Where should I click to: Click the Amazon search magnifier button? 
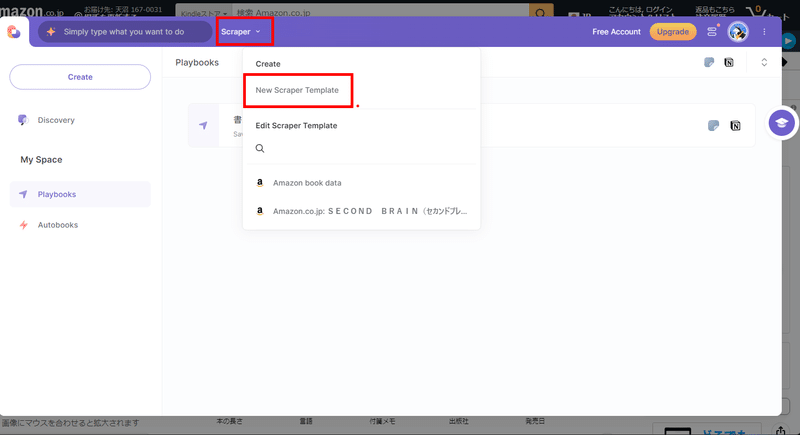pos(541,11)
